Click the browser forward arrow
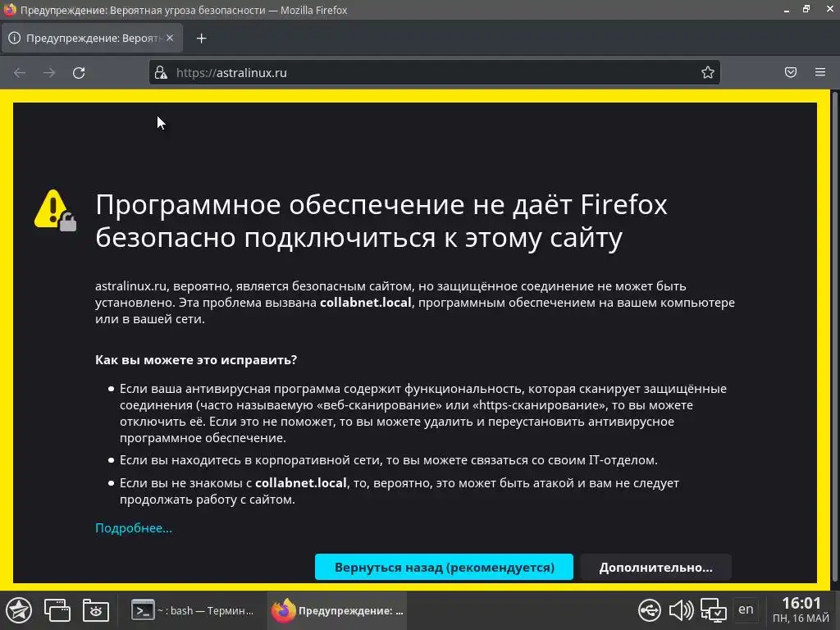 (x=49, y=73)
